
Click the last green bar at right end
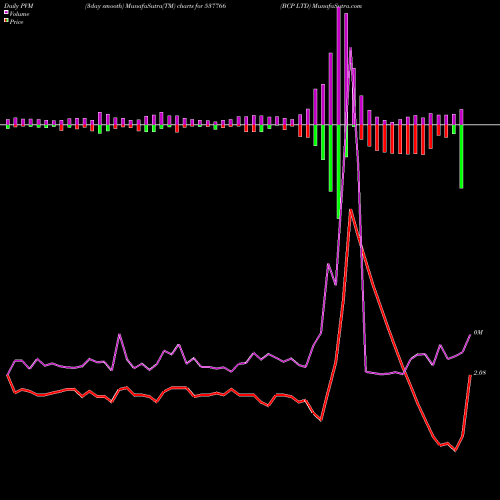point(461,157)
